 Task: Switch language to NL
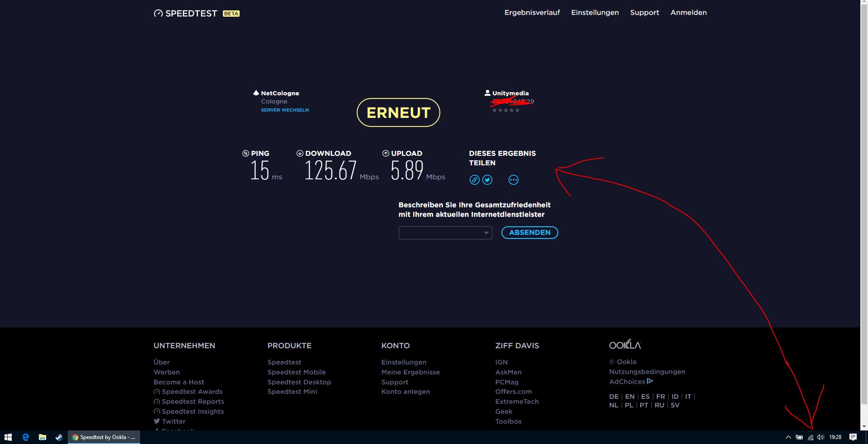click(x=613, y=405)
